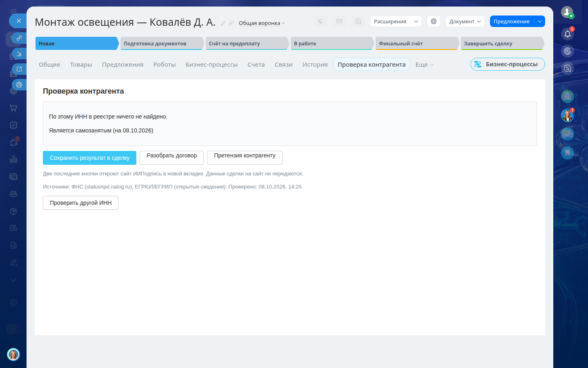Switch to the Товары tab

(x=81, y=65)
